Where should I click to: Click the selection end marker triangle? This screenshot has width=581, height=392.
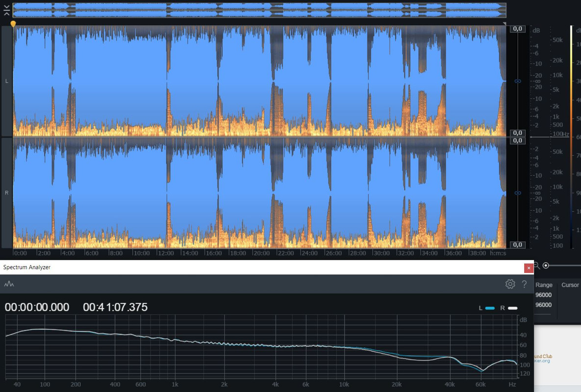pos(505,24)
